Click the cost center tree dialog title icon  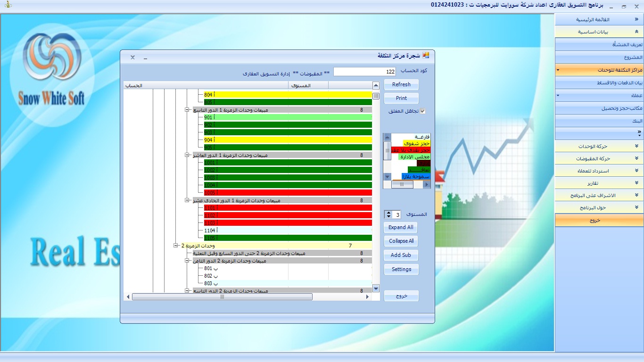[426, 56]
